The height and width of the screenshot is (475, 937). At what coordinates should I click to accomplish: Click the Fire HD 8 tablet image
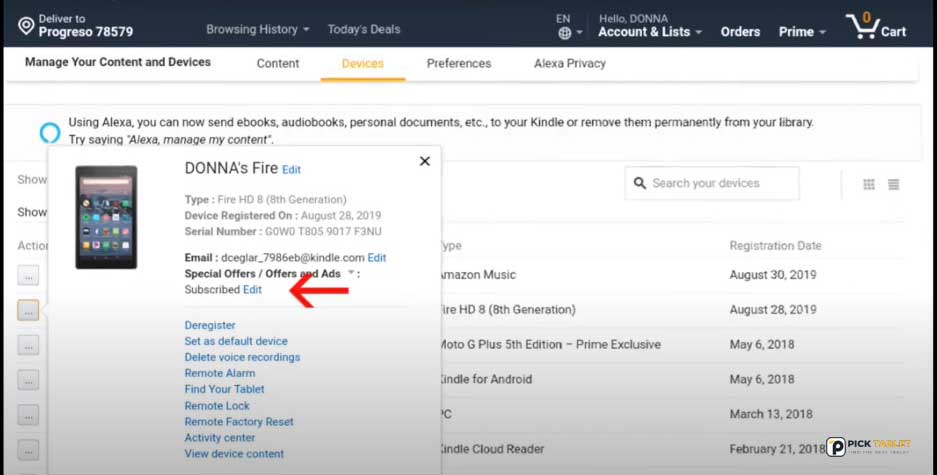point(106,217)
